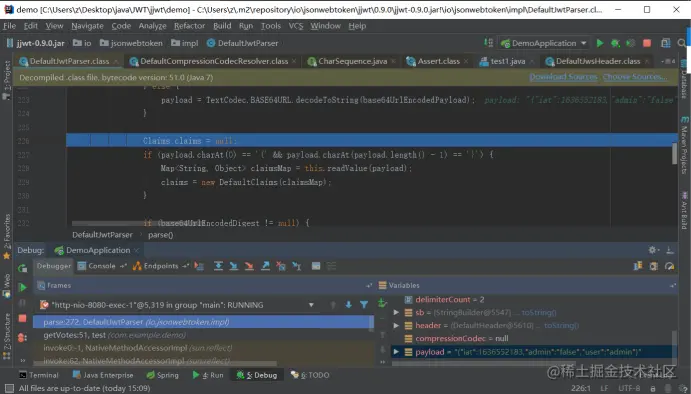The width and height of the screenshot is (691, 394).
Task: Click New Watch plus icon in Variables
Action: [x=382, y=303]
